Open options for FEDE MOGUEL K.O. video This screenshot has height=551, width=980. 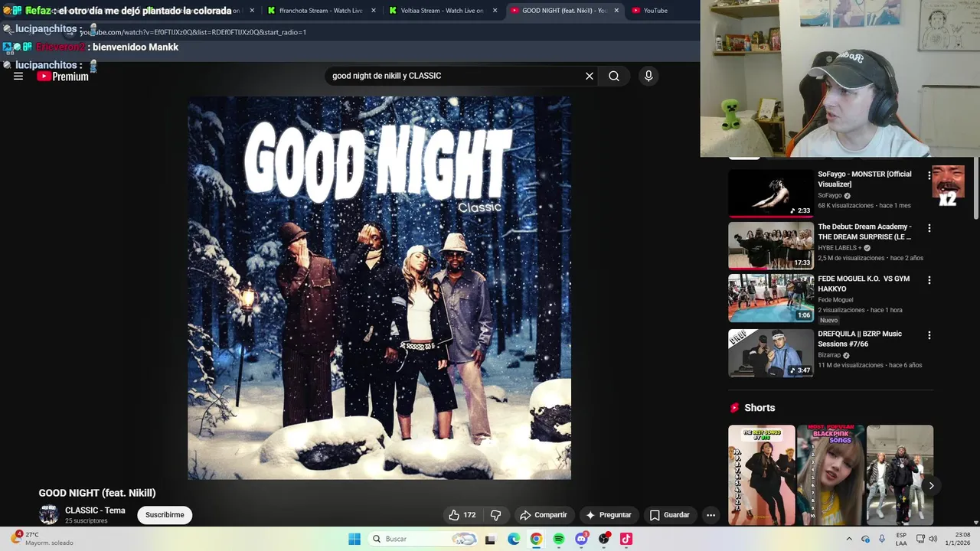click(929, 280)
